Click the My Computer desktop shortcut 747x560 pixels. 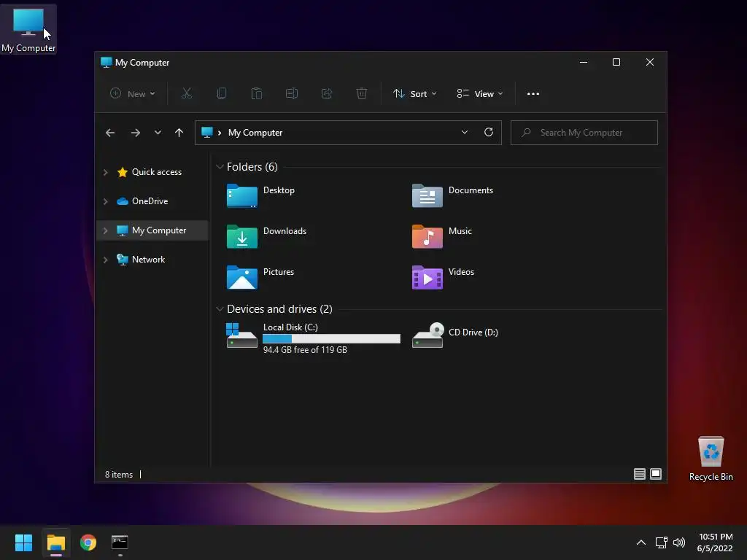28,29
